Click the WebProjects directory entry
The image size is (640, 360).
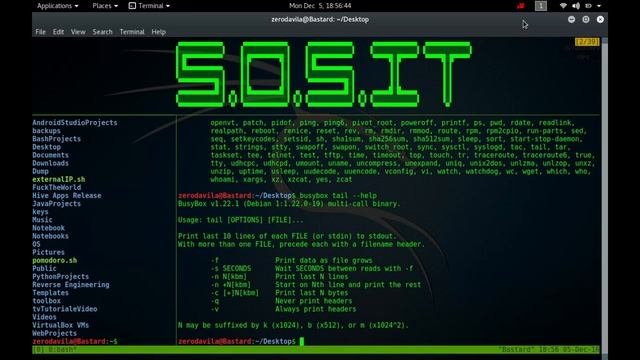click(x=55, y=333)
